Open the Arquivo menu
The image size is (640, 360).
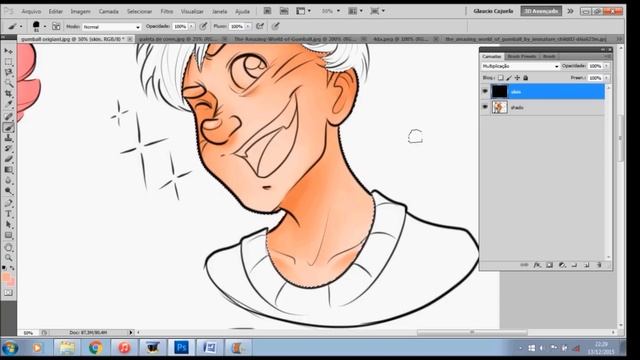pos(31,11)
